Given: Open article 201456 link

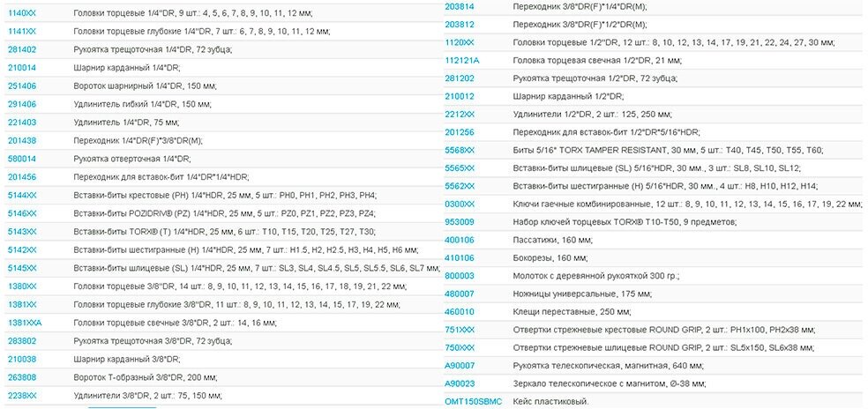Looking at the screenshot, I should click(x=22, y=177).
